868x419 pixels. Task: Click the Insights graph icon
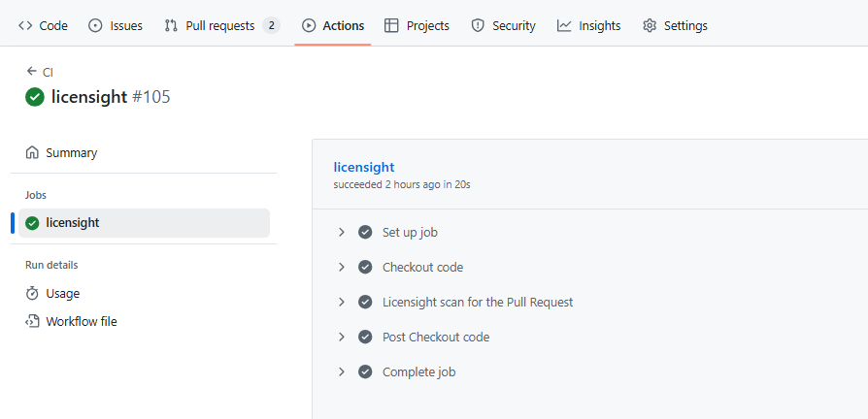(564, 25)
